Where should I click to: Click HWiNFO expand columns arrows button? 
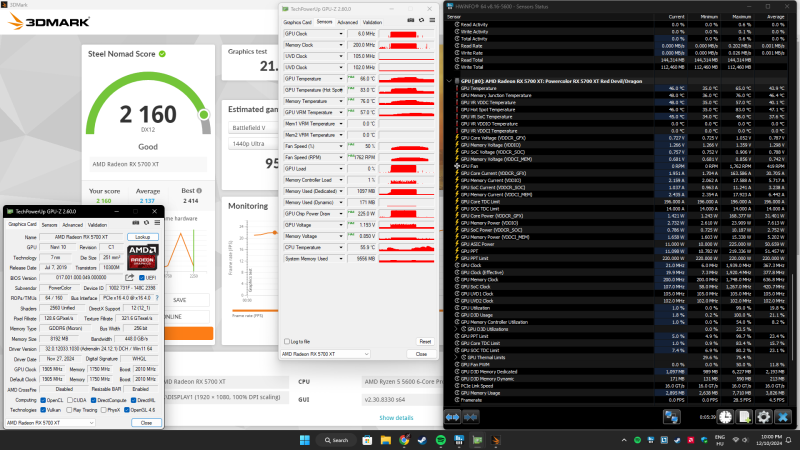[x=453, y=417]
